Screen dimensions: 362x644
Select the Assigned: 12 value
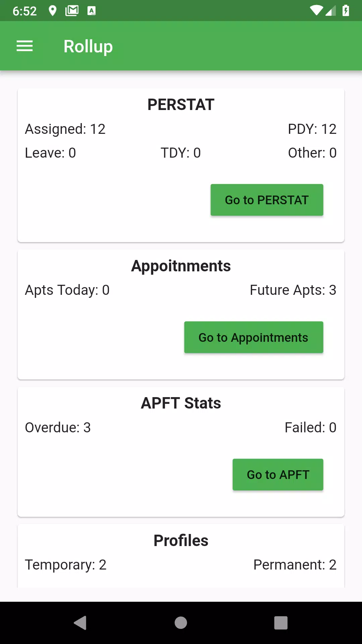pyautogui.click(x=65, y=129)
